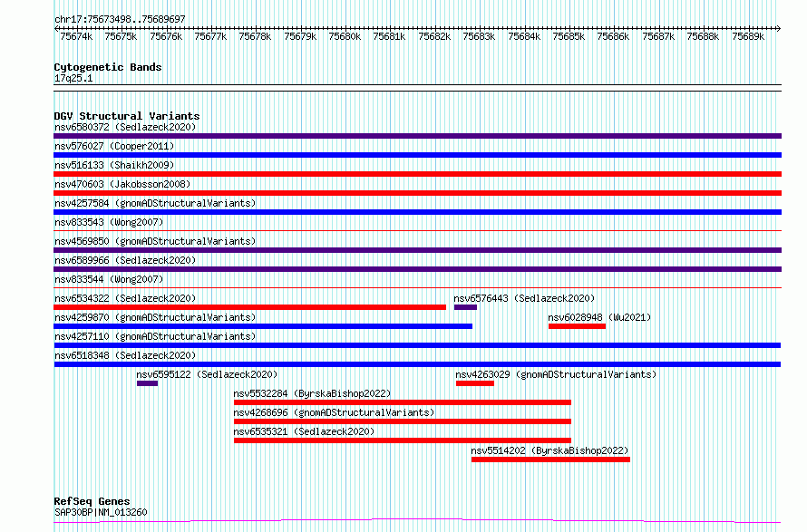Click the chr17:75673498..75689697 region label
Viewport: 807px width, 532px height.
(120, 19)
